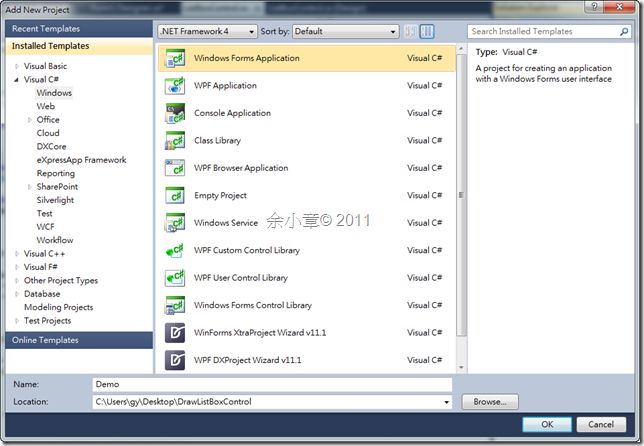The height and width of the screenshot is (446, 644).
Task: Click the Console Application template icon
Action: click(175, 113)
